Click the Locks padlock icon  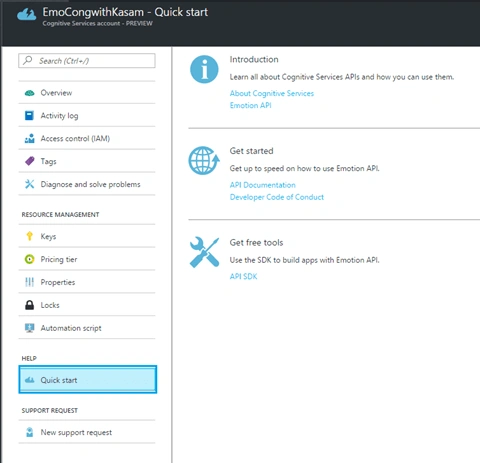tap(30, 305)
